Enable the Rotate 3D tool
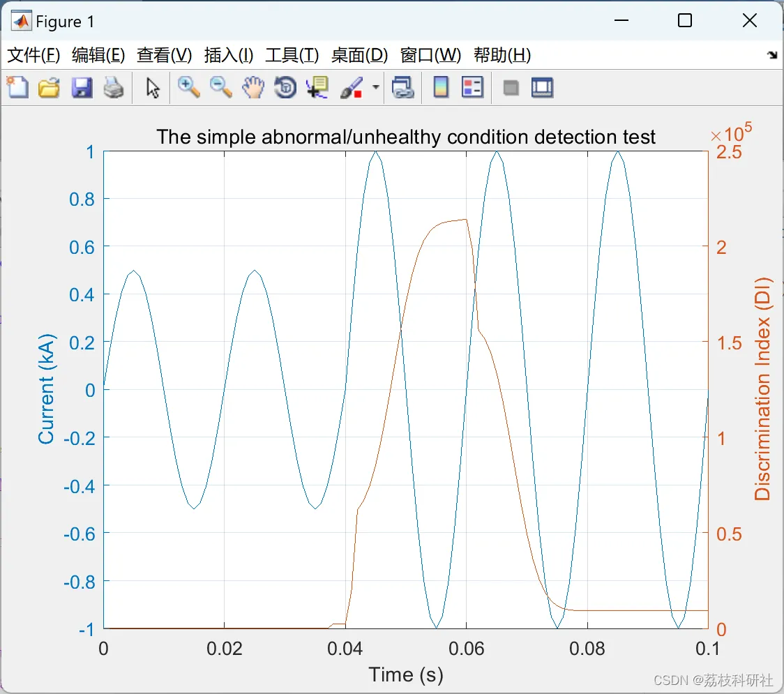The width and height of the screenshot is (784, 694). (285, 87)
